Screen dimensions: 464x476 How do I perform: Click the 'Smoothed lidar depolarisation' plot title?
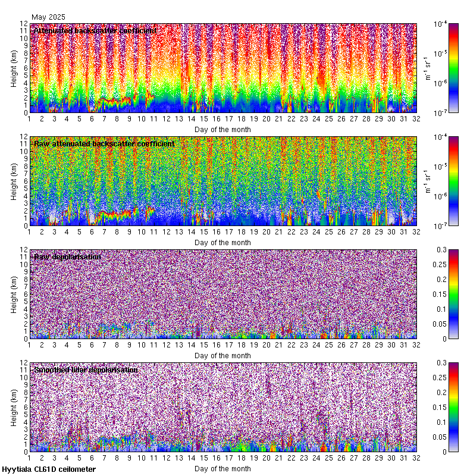(86, 369)
